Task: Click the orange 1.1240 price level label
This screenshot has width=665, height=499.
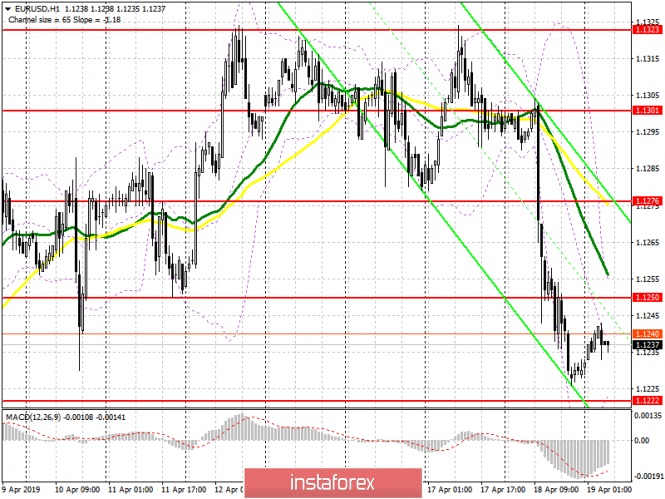Action: (x=647, y=334)
